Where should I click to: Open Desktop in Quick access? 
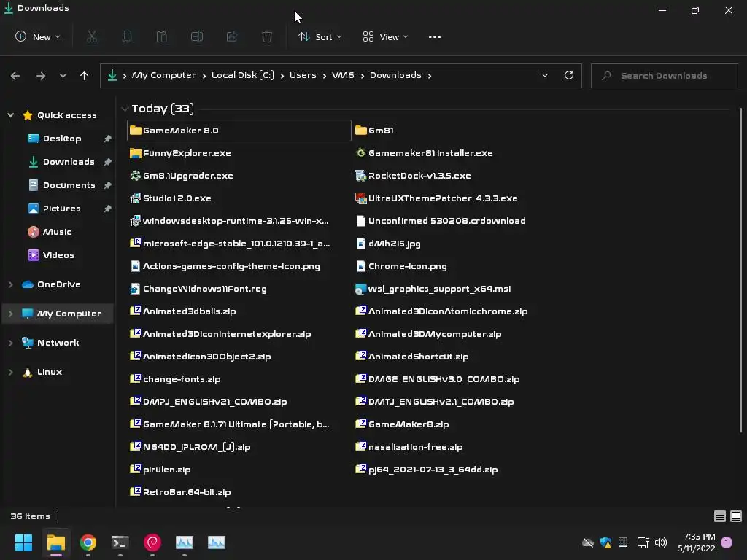click(x=61, y=139)
